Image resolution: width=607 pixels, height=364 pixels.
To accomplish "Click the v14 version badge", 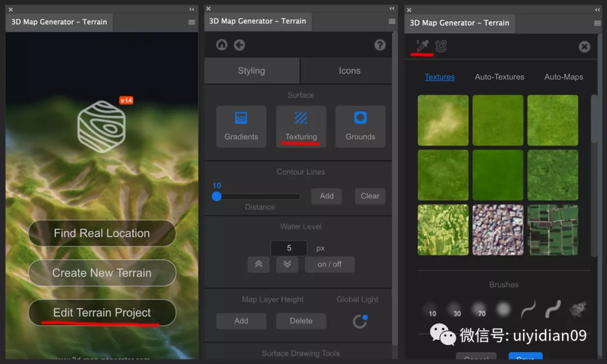I will [x=126, y=101].
